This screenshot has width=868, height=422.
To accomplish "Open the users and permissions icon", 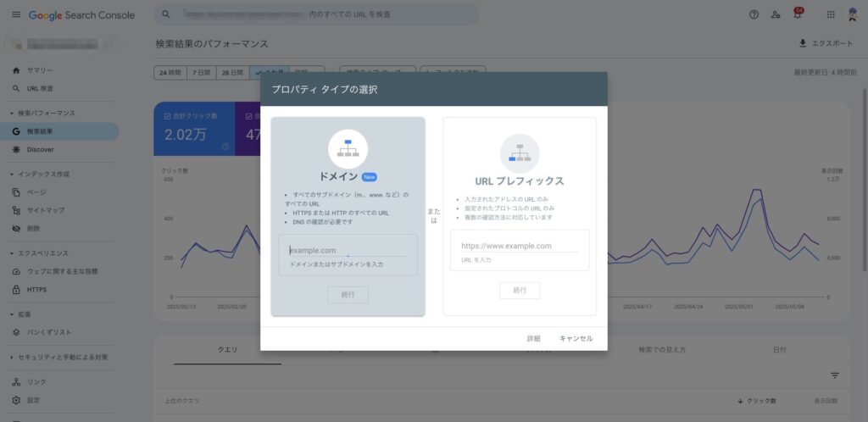I will coord(776,15).
